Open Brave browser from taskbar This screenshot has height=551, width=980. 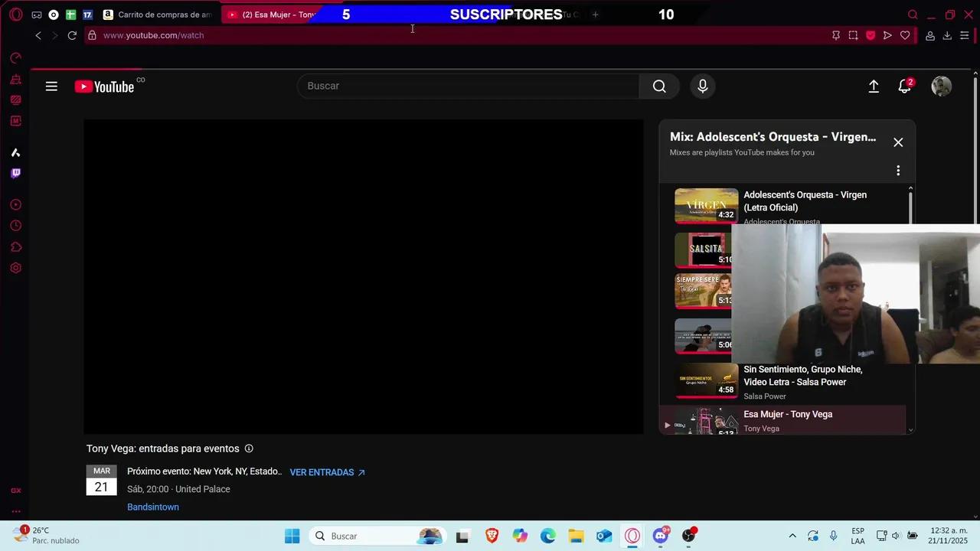pos(492,536)
